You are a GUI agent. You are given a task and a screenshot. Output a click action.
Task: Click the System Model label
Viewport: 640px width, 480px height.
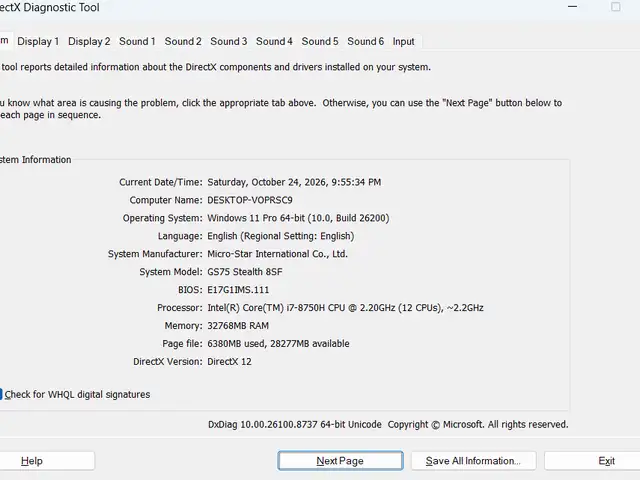click(x=171, y=272)
